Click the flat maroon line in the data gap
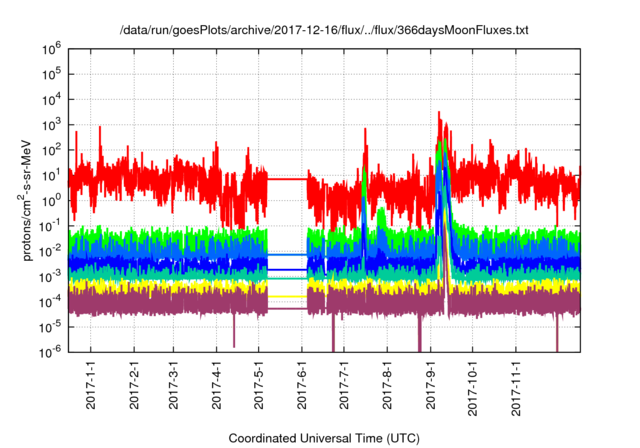 286,309
